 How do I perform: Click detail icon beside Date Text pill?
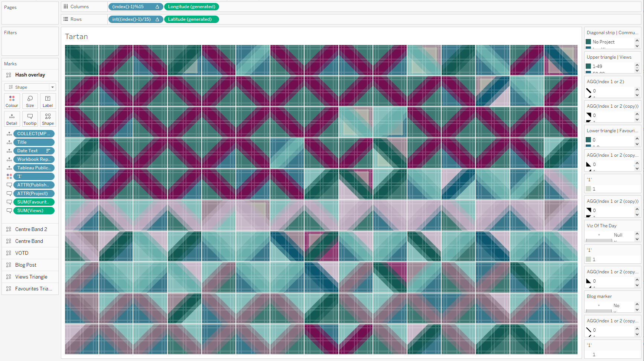tap(9, 151)
